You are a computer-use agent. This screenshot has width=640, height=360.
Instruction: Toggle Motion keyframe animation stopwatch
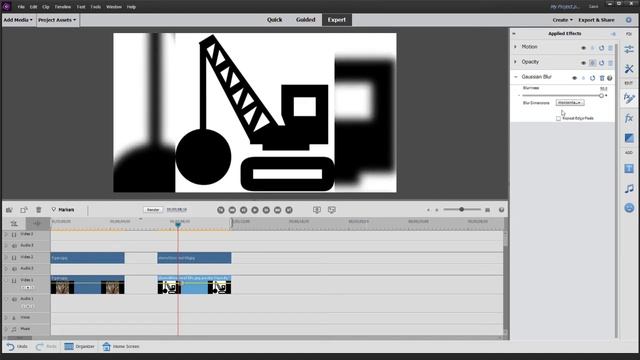[592, 48]
